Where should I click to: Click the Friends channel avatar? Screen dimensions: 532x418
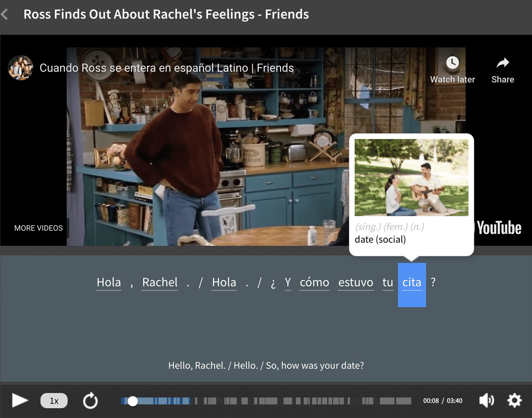[21, 68]
